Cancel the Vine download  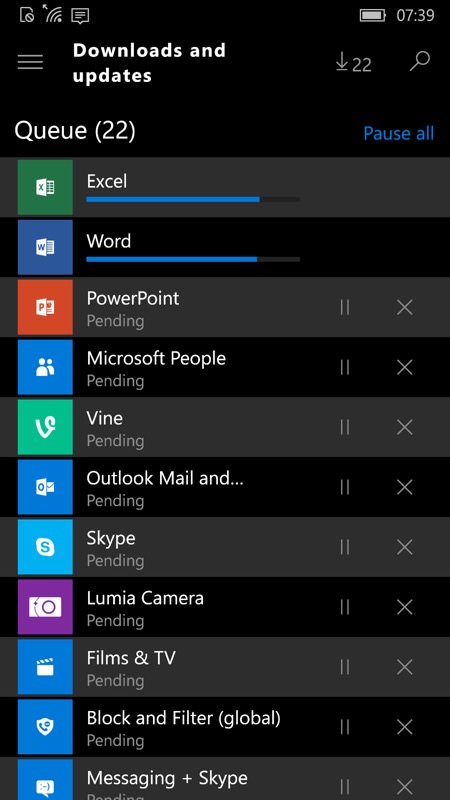click(x=405, y=427)
